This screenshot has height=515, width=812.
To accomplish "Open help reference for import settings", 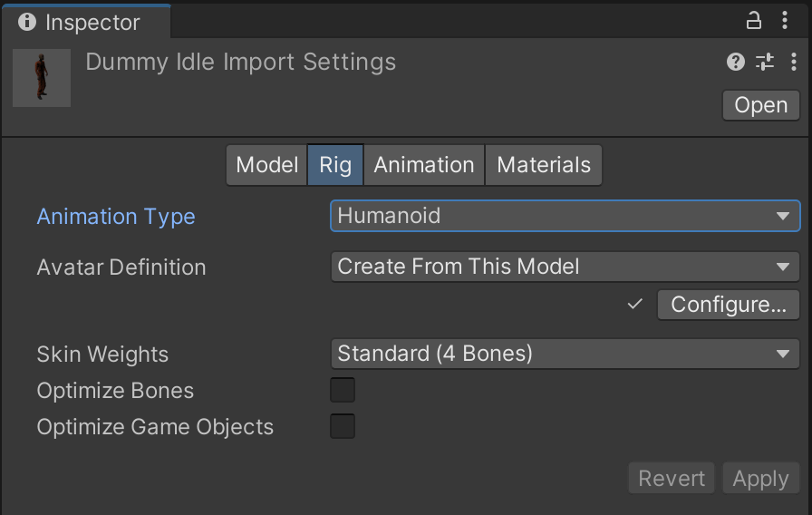I will click(x=735, y=62).
